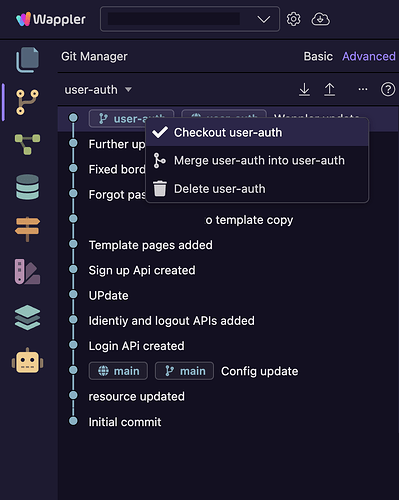
Task: Open Git Manager help icon
Action: 388,89
